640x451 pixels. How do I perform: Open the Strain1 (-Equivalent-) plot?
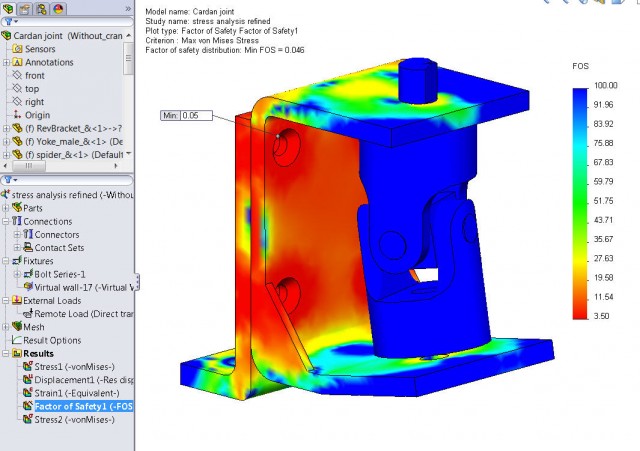tap(71, 393)
